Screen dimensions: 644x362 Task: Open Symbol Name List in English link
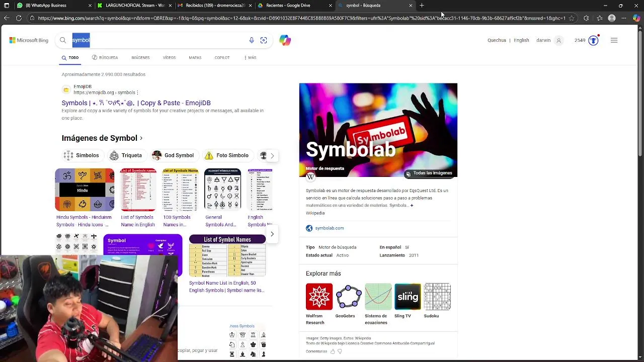[x=226, y=287]
